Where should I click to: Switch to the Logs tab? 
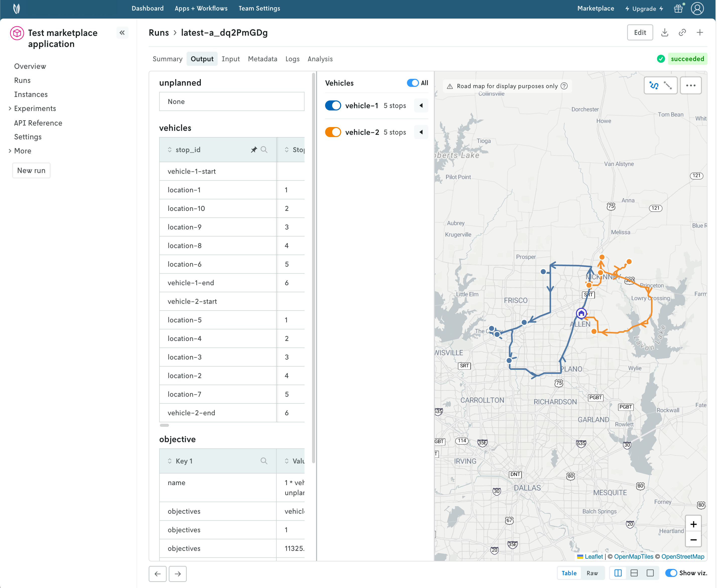tap(292, 59)
